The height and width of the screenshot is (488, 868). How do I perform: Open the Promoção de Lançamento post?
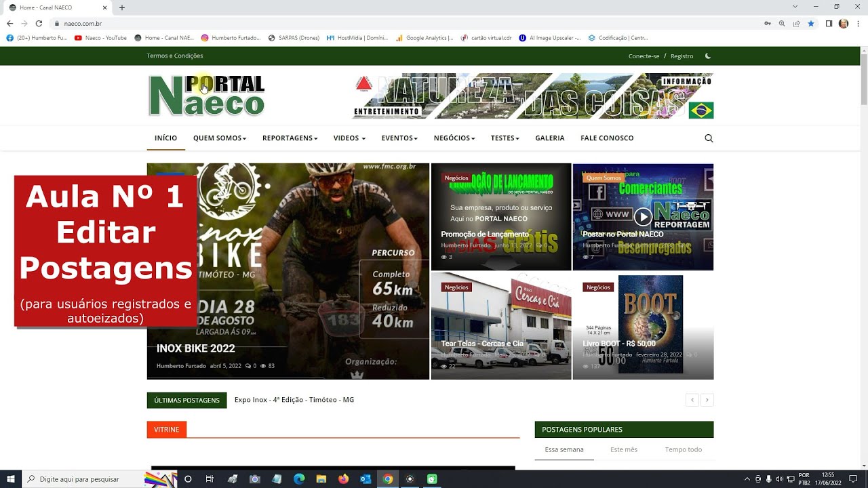click(x=485, y=235)
